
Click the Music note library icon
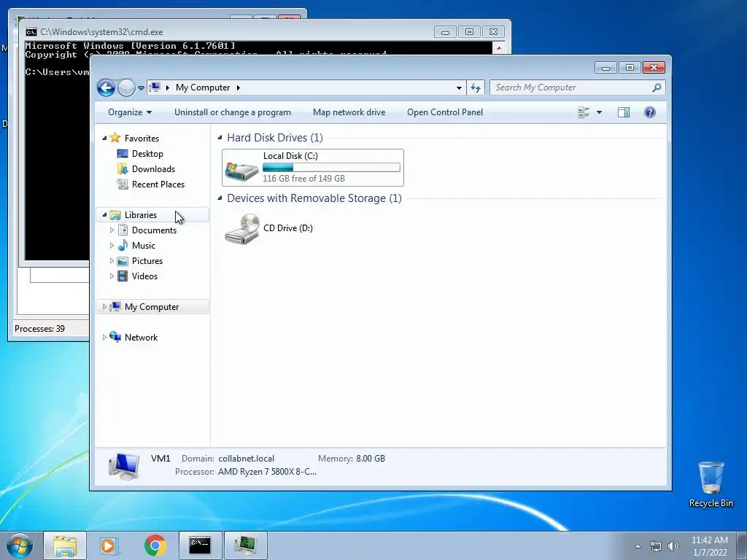[x=123, y=245]
